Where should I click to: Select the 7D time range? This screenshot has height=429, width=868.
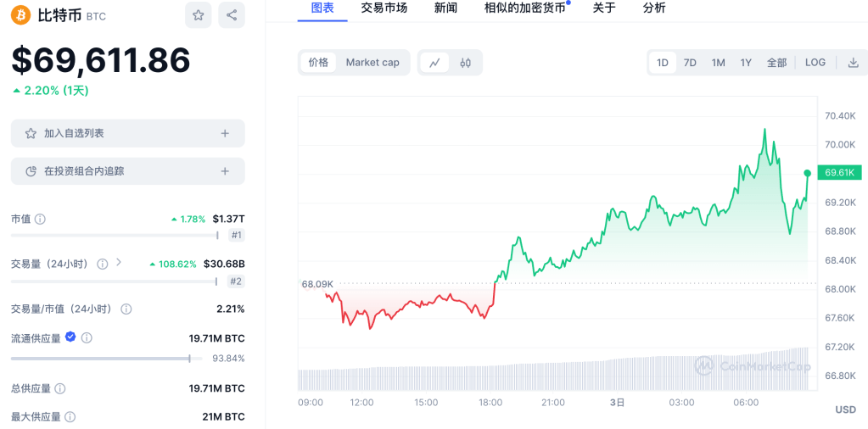tap(690, 63)
